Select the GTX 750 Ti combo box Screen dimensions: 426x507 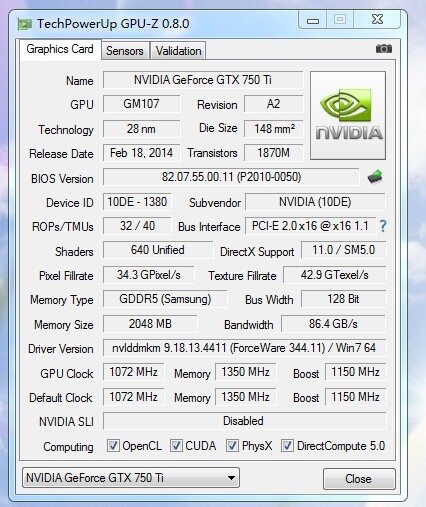coord(131,478)
